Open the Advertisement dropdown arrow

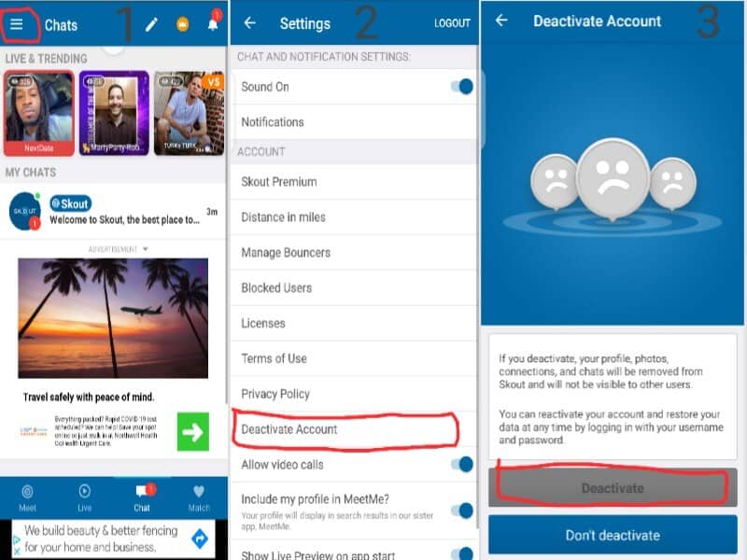pos(146,249)
